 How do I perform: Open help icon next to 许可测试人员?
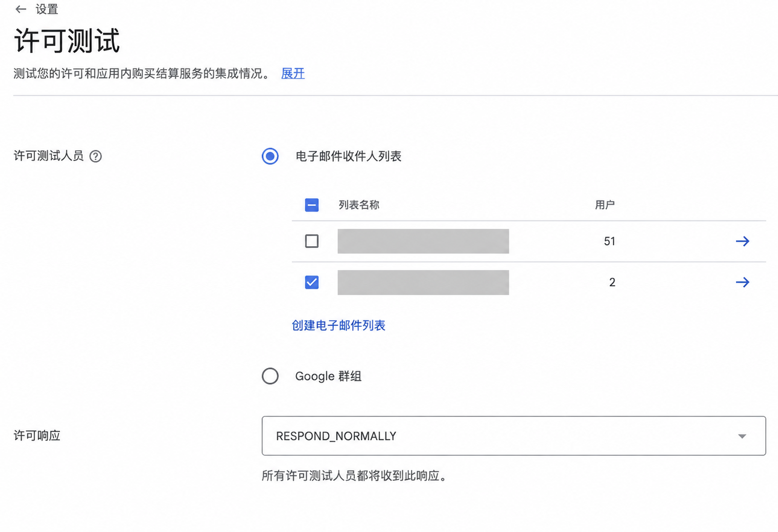95,156
